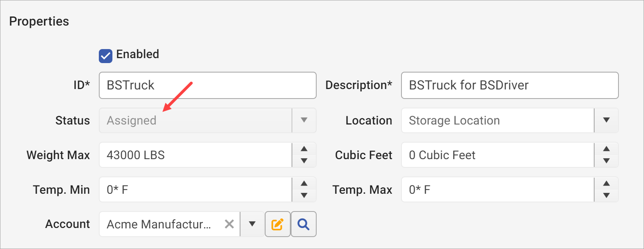Click the Status dropdown arrow
Viewport: 644px width, 249px height.
pos(304,120)
